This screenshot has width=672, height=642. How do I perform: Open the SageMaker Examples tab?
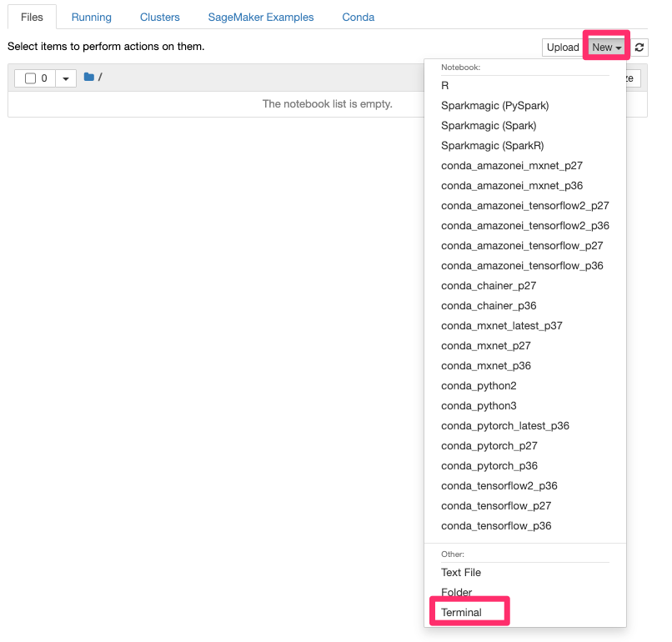[x=261, y=18]
